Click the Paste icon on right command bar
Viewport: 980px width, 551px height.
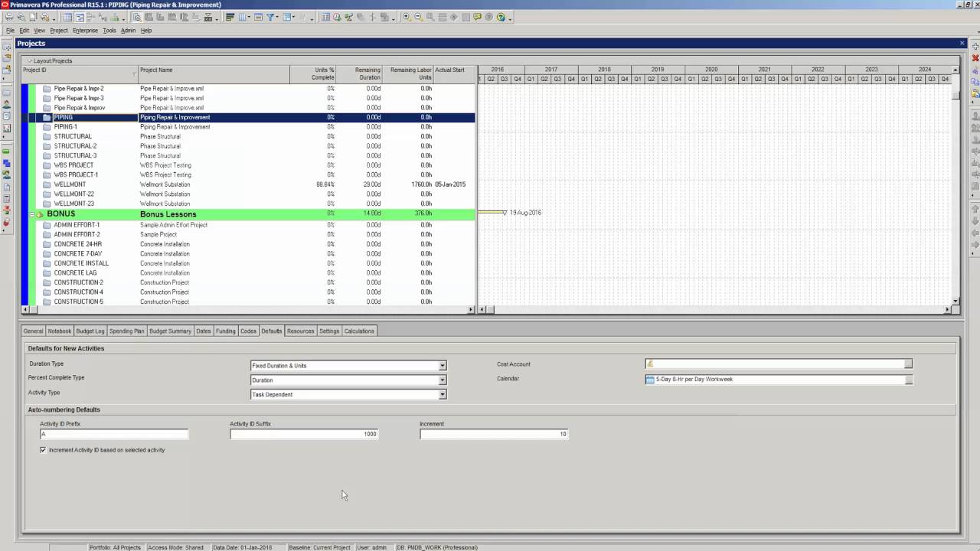(975, 93)
